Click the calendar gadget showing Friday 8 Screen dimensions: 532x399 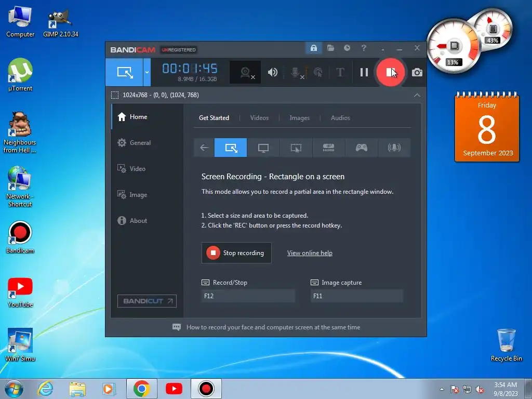[x=487, y=127]
